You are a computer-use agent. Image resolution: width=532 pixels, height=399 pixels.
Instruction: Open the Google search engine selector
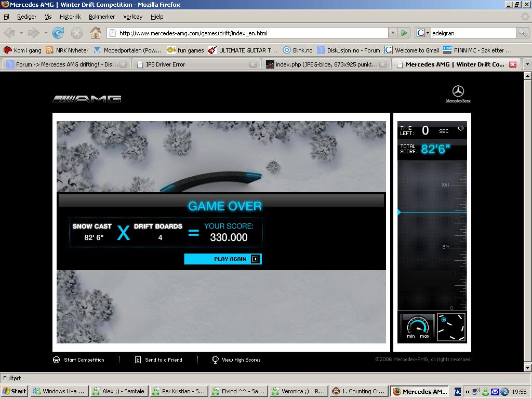pyautogui.click(x=423, y=33)
